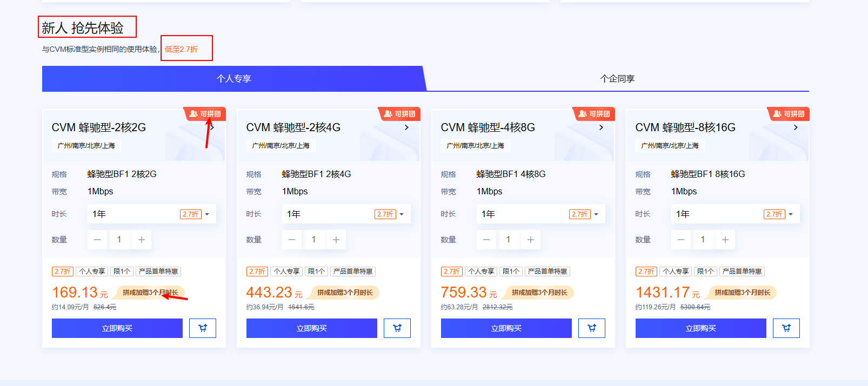868x386 pixels.
Task: Add CVM 蜂驰型-2核4G to shopping cart
Action: pos(397,328)
